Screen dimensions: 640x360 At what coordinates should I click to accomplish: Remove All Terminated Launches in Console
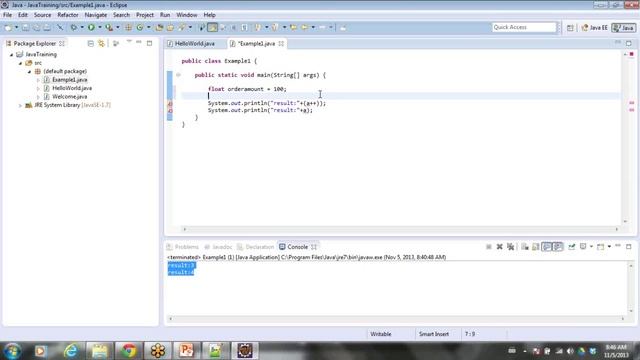[510, 247]
